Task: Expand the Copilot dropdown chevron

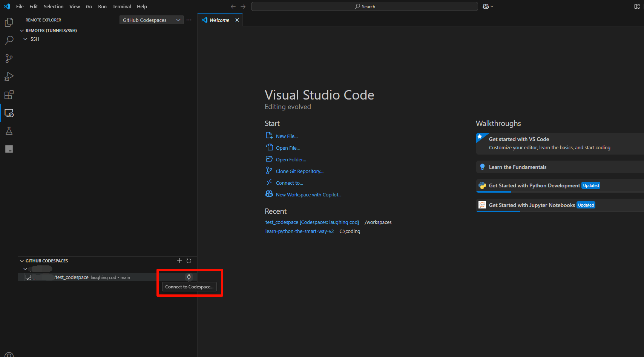Action: pyautogui.click(x=492, y=6)
